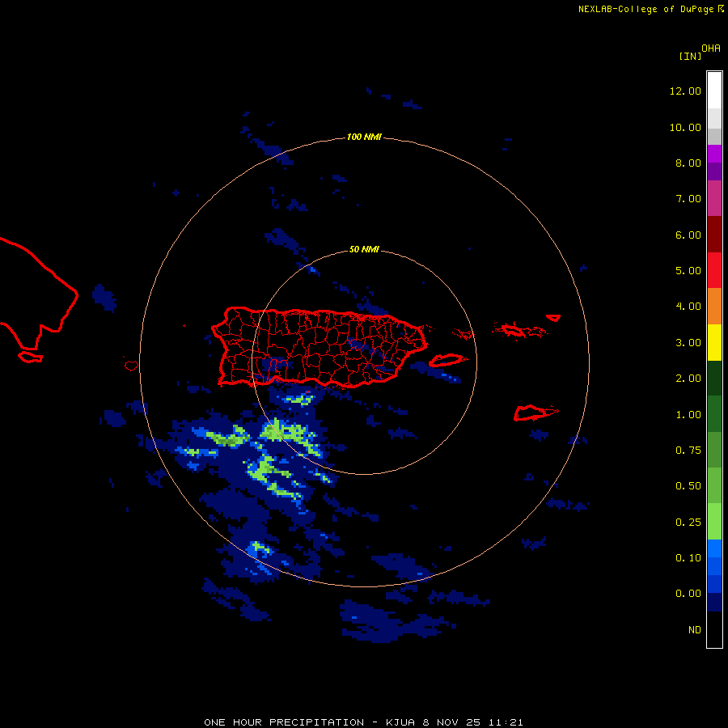
Task: Click the 0.10 legend value
Action: pos(688,558)
